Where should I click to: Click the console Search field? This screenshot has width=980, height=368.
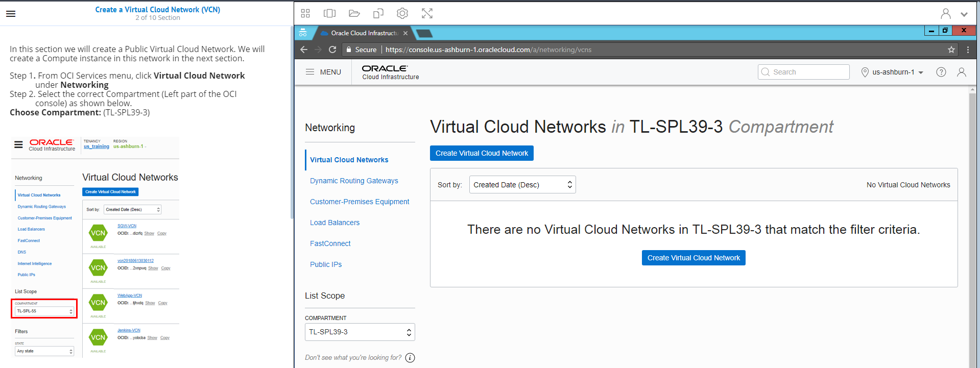click(804, 72)
